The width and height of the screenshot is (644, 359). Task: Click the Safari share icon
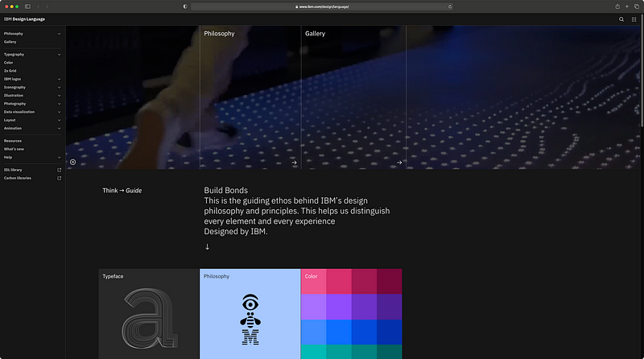[x=617, y=6]
